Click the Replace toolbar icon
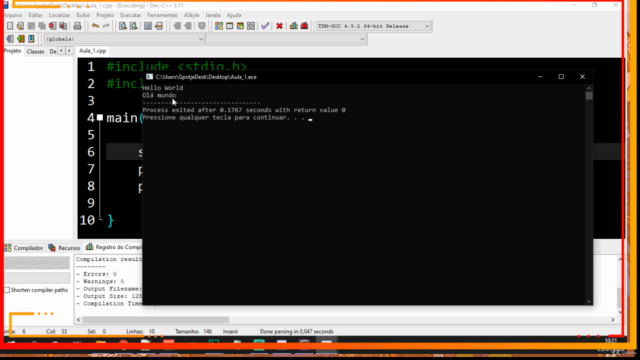 pos(133,26)
